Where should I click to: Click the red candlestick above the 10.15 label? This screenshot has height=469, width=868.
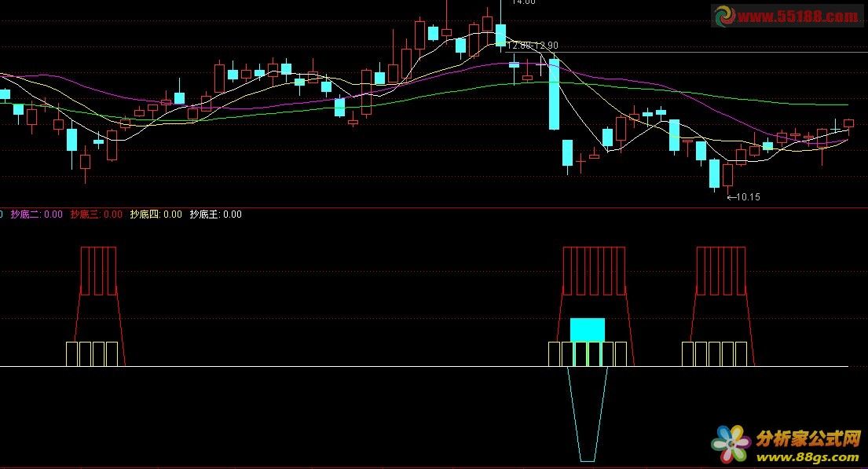pos(727,176)
